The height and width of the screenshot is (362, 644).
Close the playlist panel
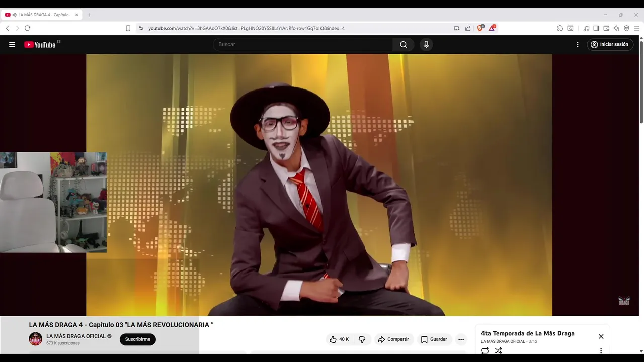pyautogui.click(x=601, y=336)
